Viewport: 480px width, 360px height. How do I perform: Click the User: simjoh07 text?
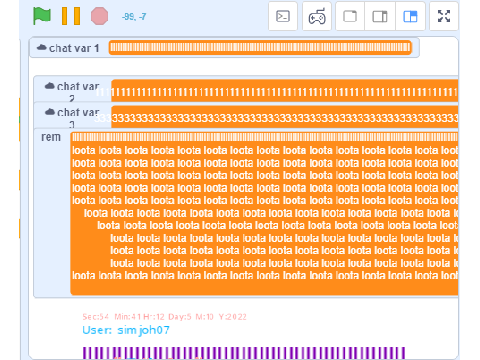[x=126, y=330]
